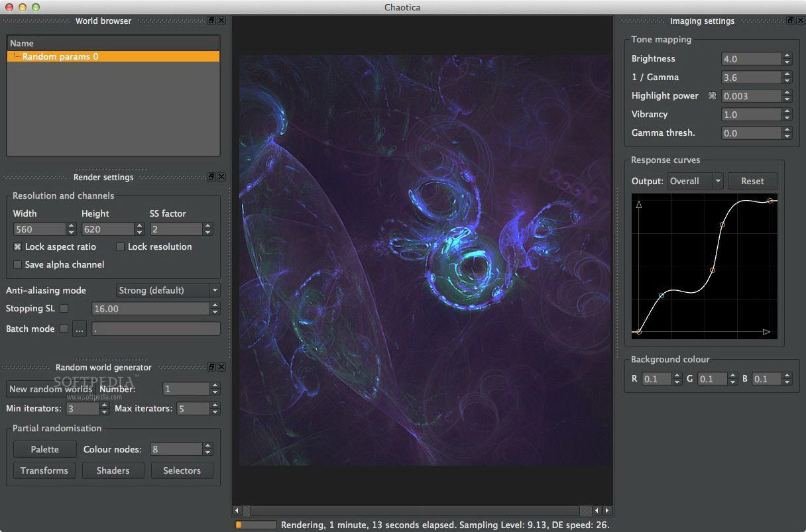This screenshot has width=806, height=532.
Task: Increase Min iterators with its up arrow
Action: (104, 405)
